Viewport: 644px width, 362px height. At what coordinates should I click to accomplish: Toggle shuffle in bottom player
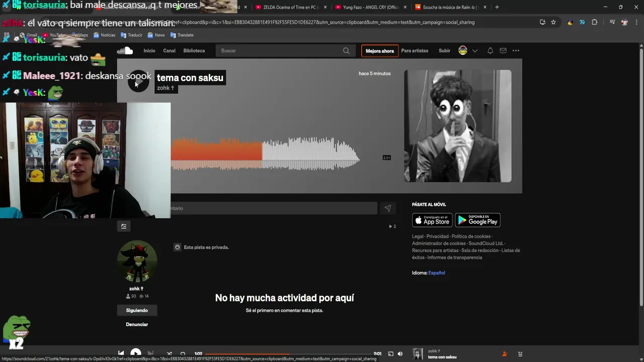(169, 353)
